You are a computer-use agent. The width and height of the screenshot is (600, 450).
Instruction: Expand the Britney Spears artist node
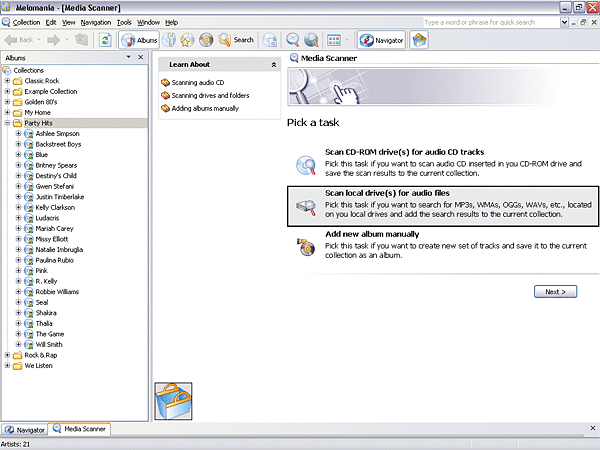pyautogui.click(x=18, y=165)
